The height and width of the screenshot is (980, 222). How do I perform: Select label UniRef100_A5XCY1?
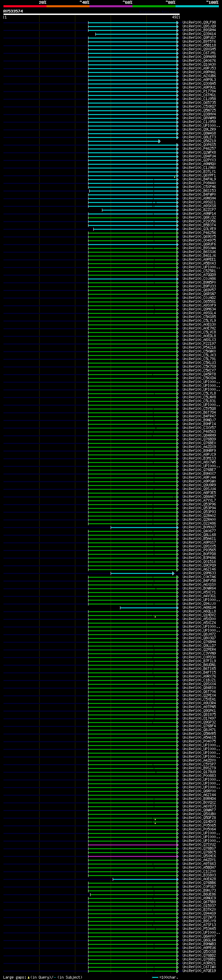[x=199, y=592]
